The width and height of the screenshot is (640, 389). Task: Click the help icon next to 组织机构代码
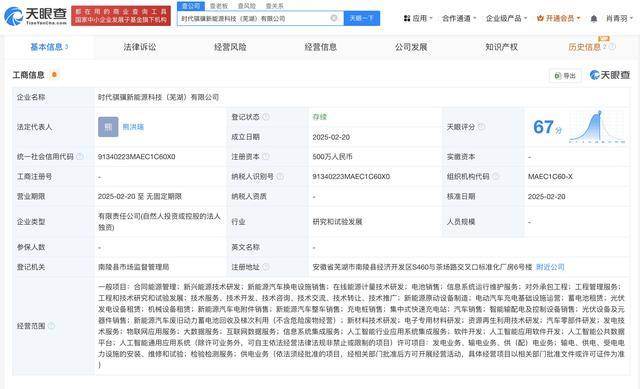(496, 176)
